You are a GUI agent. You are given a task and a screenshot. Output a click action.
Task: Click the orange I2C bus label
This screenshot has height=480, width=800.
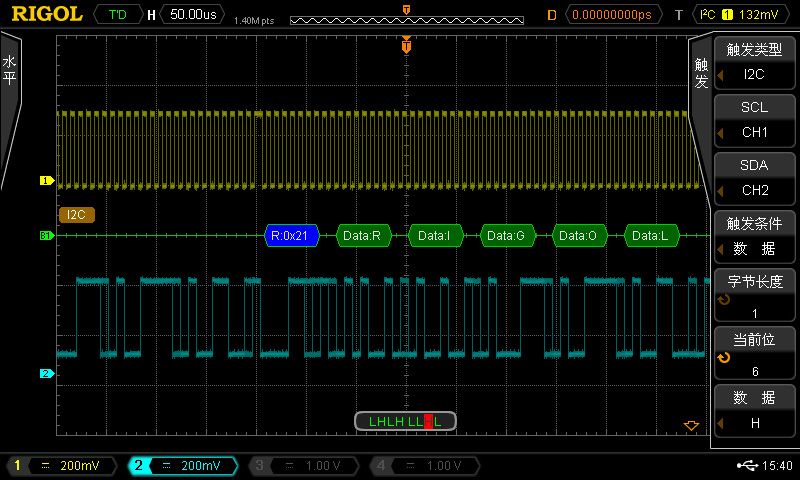pyautogui.click(x=76, y=214)
